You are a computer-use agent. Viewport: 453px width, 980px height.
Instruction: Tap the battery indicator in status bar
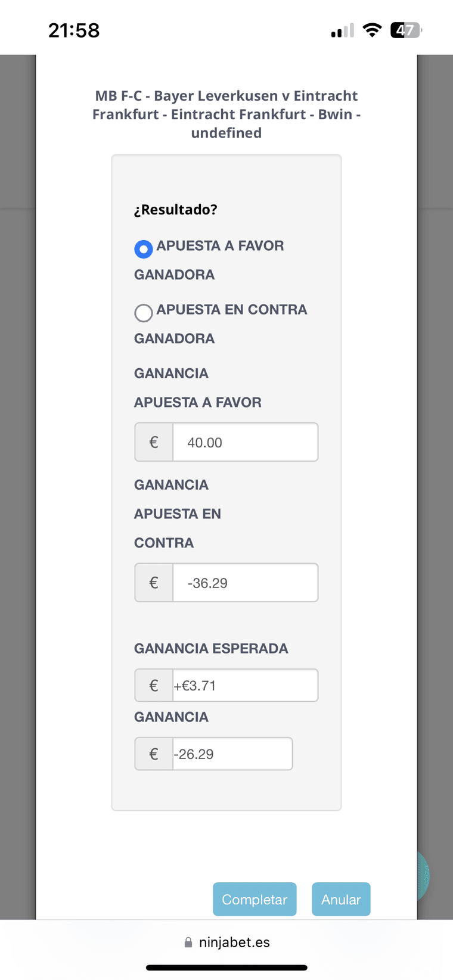[406, 30]
